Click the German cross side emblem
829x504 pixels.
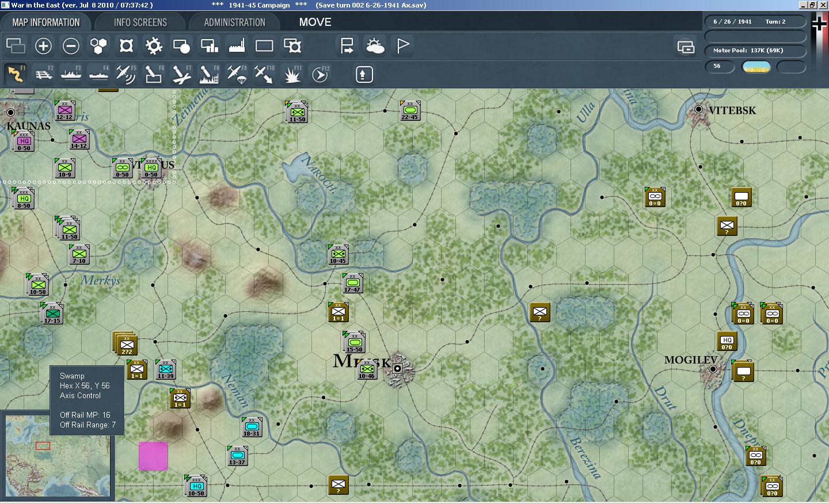(819, 24)
